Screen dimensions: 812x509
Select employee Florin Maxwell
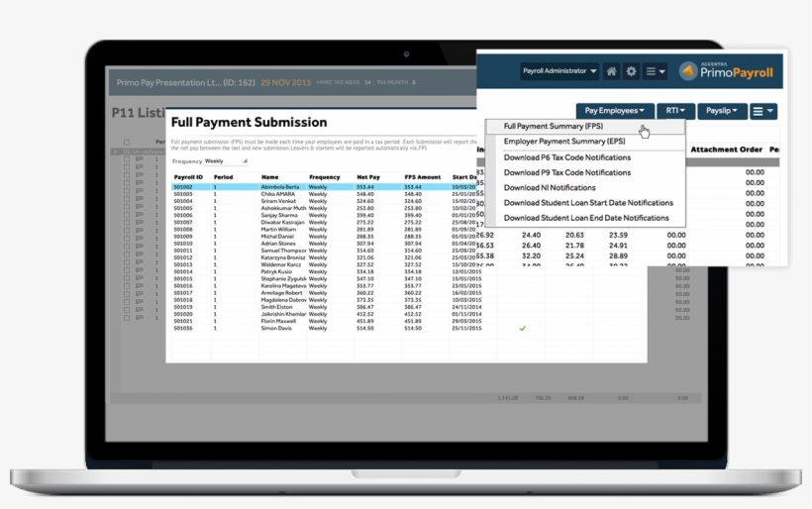click(x=278, y=321)
